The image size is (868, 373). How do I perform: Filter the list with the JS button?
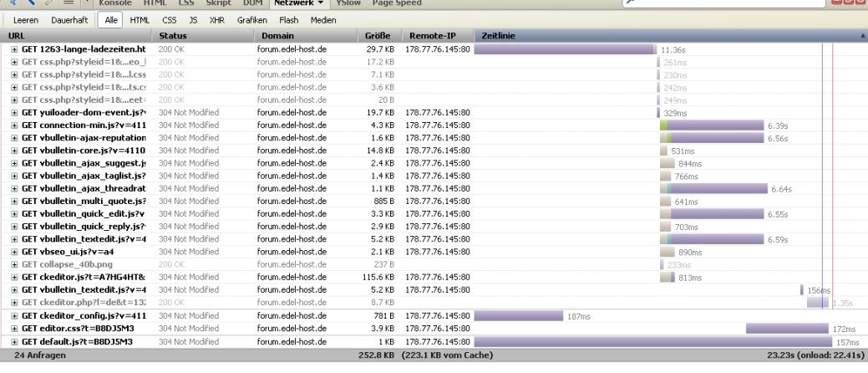[195, 19]
